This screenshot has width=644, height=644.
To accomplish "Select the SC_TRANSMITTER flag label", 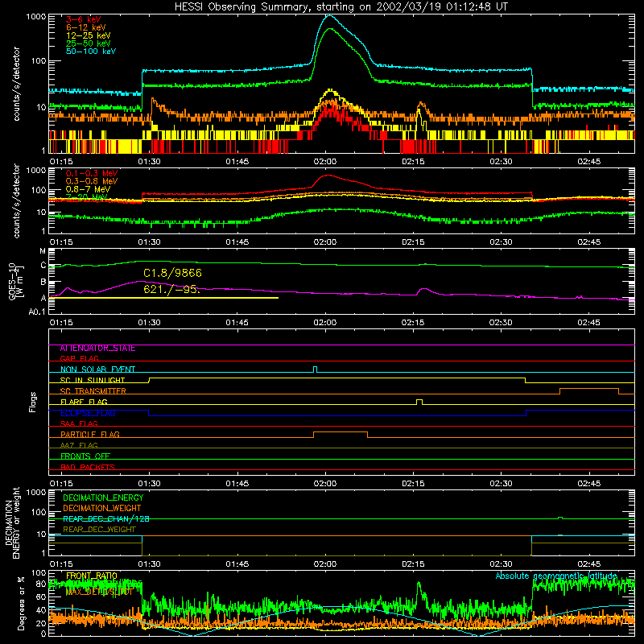I will coord(93,391).
